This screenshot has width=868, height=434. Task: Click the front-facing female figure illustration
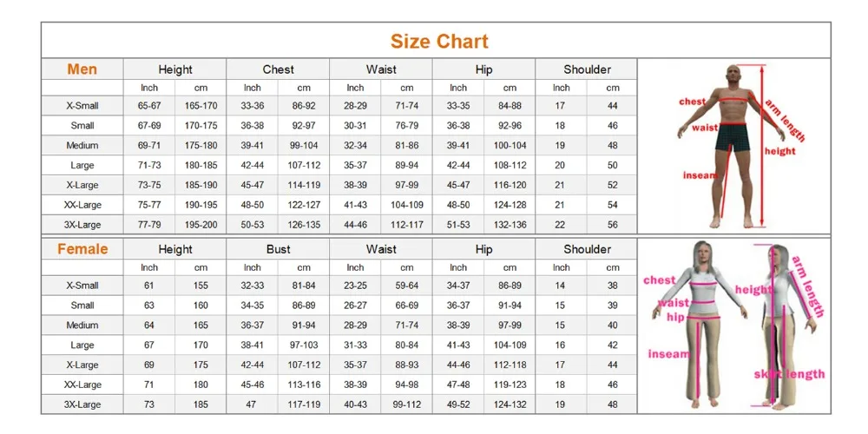(x=700, y=326)
